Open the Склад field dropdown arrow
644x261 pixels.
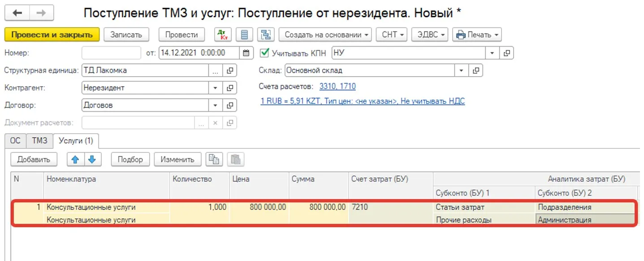[x=462, y=70]
